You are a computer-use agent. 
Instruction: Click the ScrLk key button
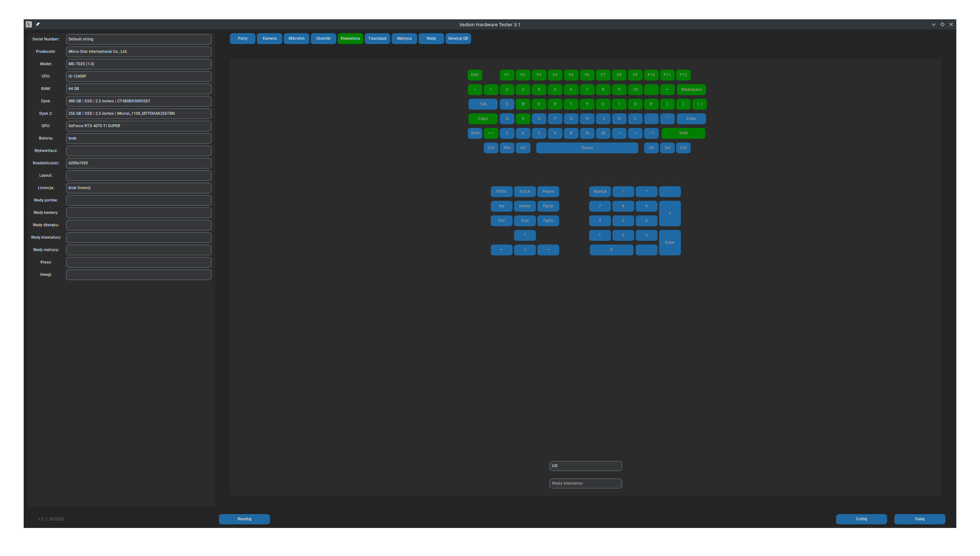point(525,191)
